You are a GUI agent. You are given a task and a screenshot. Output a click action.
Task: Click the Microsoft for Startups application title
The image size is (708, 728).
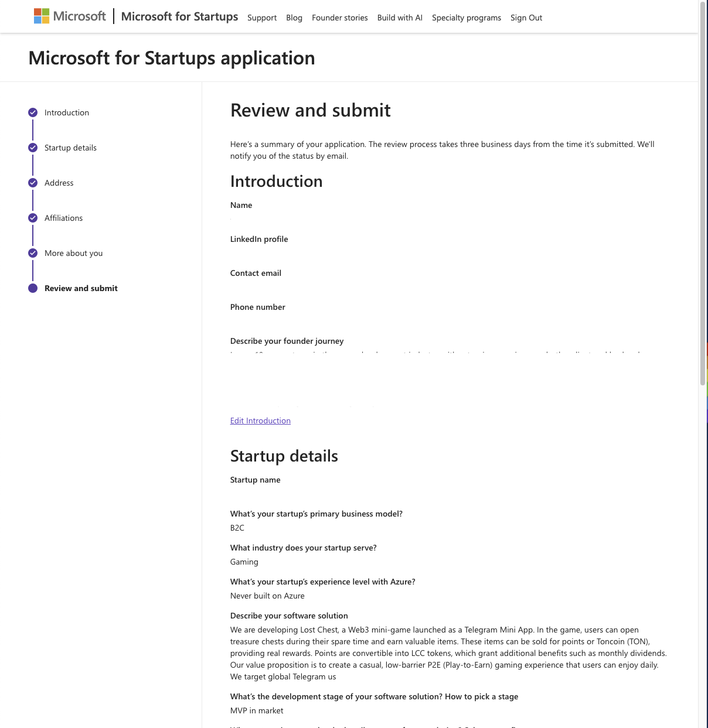coord(172,58)
